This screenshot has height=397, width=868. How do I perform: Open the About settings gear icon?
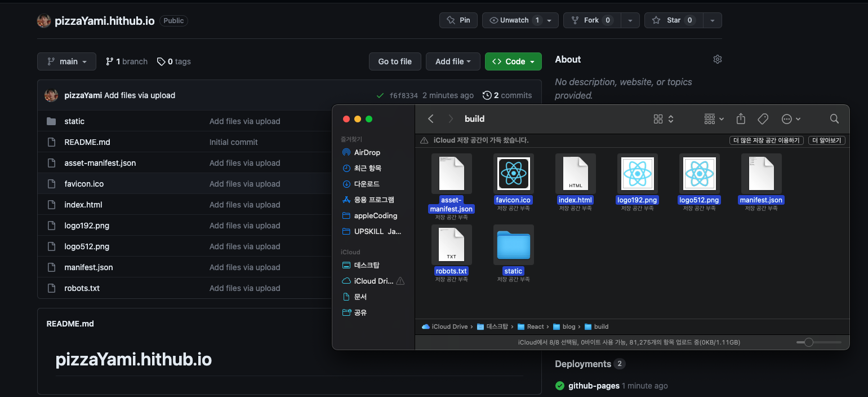point(718,59)
